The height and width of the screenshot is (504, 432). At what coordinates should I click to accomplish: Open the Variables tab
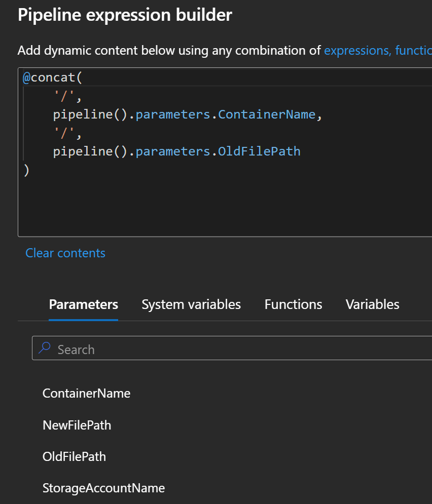pyautogui.click(x=372, y=304)
